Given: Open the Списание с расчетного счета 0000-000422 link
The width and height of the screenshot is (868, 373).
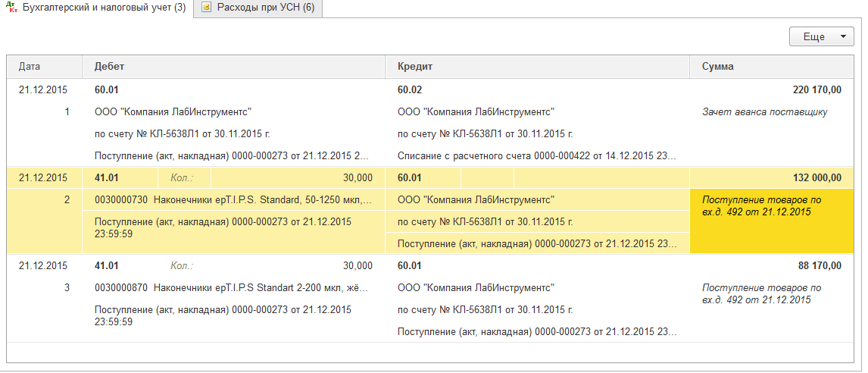Looking at the screenshot, I should [x=536, y=156].
